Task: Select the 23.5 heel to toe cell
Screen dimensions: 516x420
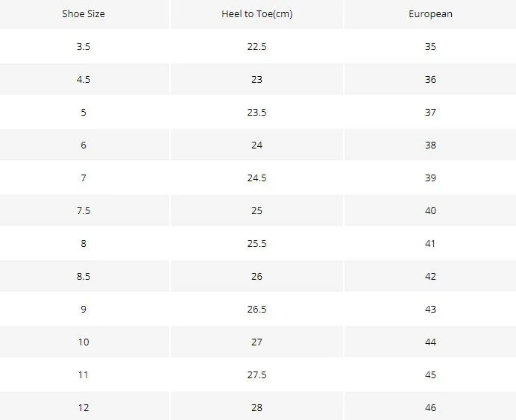Action: click(257, 112)
